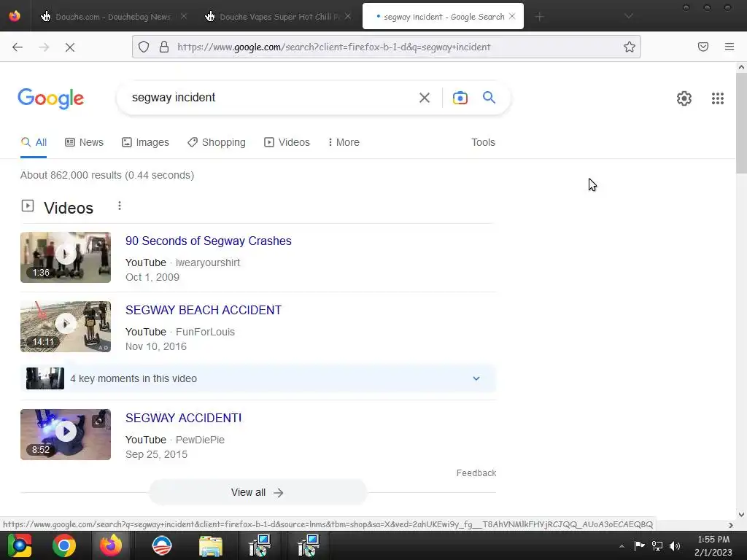Click the key moments small thumbnail
The height and width of the screenshot is (560, 747).
(45, 378)
